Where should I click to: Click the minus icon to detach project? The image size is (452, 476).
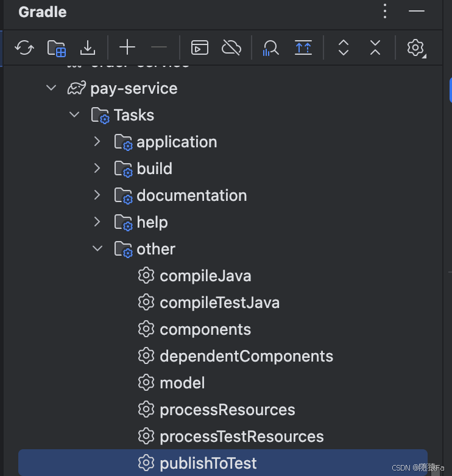[x=159, y=47]
